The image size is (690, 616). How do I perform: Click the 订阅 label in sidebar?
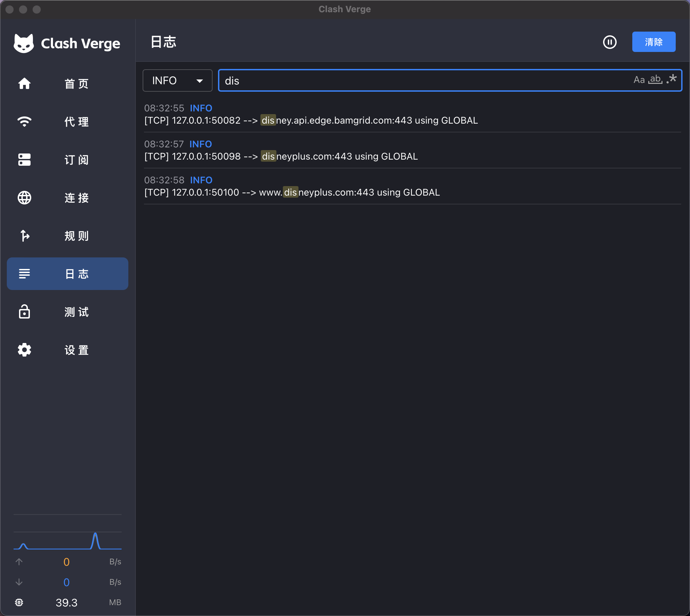pyautogui.click(x=76, y=160)
